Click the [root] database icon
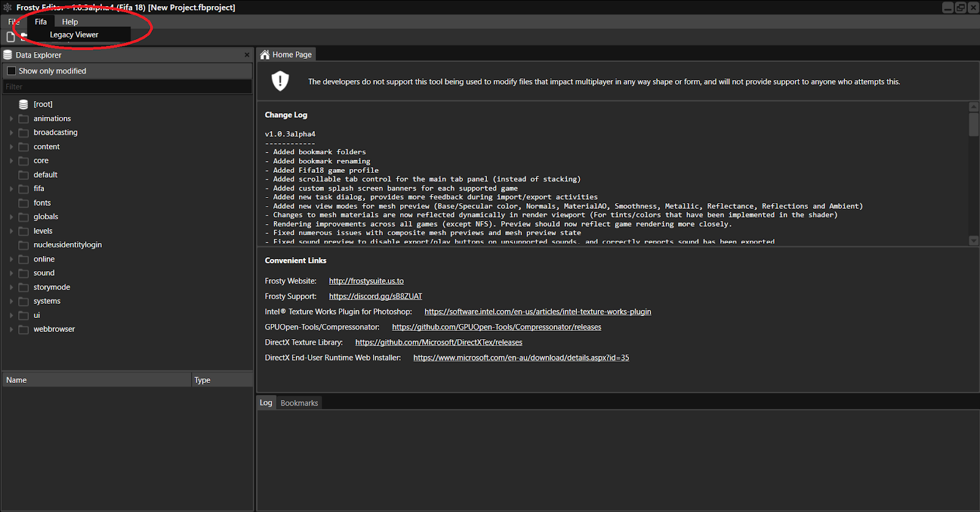980x512 pixels. coord(23,104)
